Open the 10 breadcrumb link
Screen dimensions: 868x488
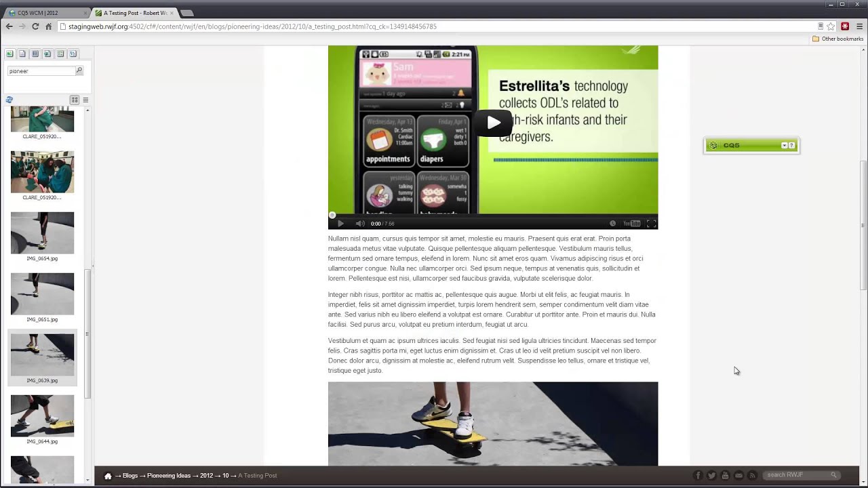(225, 476)
